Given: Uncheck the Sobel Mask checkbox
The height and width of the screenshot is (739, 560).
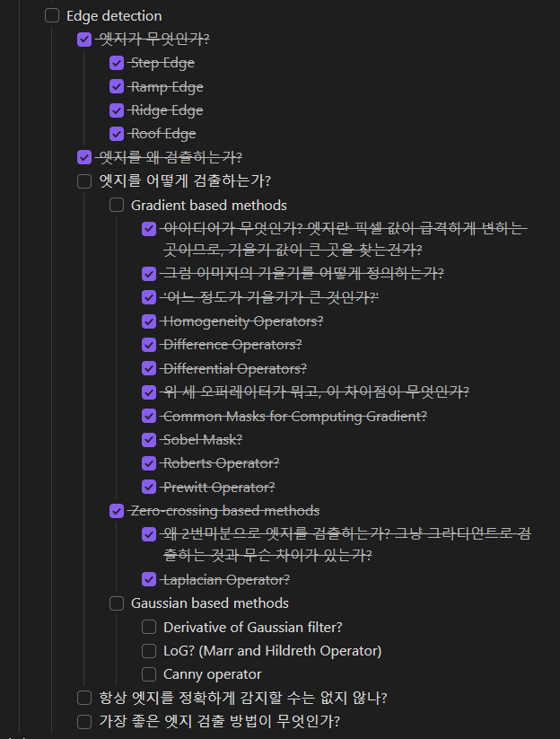Looking at the screenshot, I should (149, 440).
